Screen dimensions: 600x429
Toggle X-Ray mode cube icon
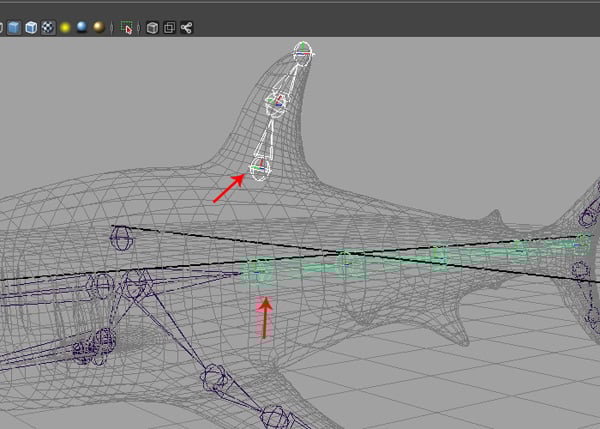pos(152,28)
